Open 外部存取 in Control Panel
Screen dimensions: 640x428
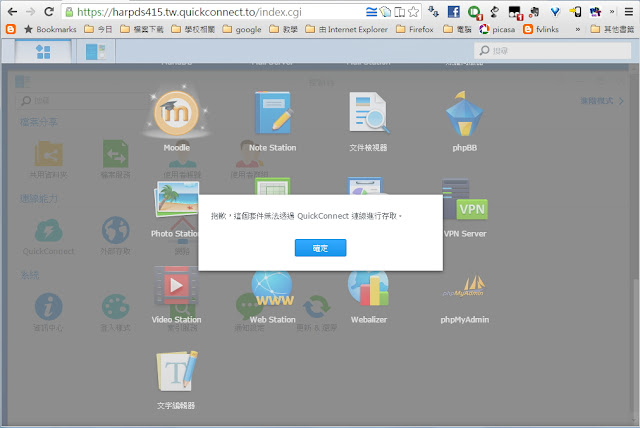(x=116, y=237)
